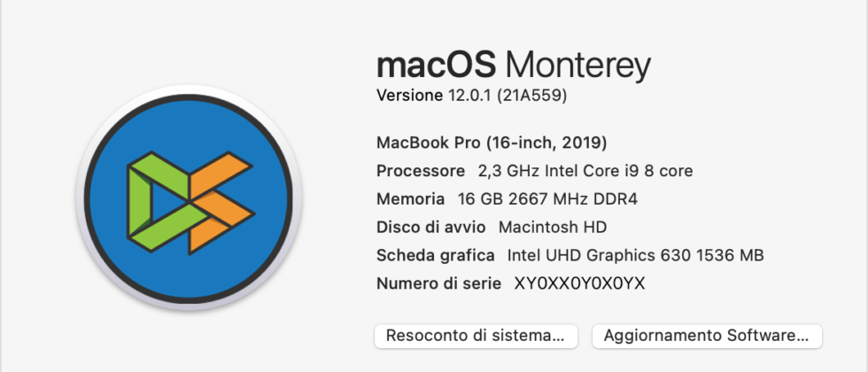Click the Memoria label
868x372 pixels.
(410, 199)
